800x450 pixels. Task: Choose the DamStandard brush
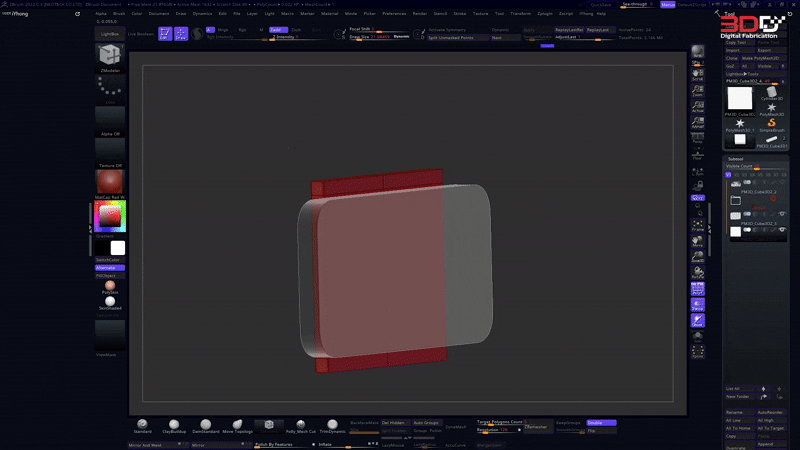205,425
